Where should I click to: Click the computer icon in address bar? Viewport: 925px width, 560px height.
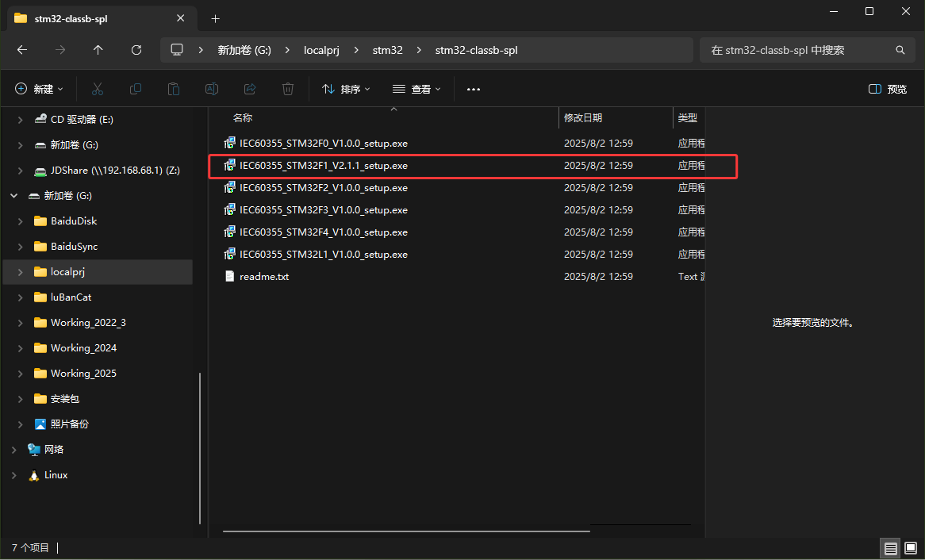tap(177, 50)
